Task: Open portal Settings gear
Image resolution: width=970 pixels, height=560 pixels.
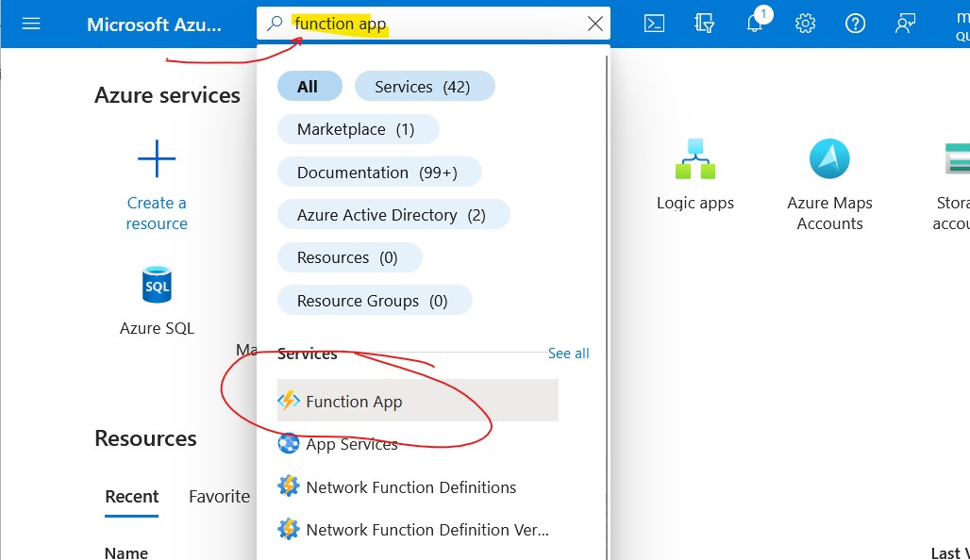Action: [x=805, y=24]
